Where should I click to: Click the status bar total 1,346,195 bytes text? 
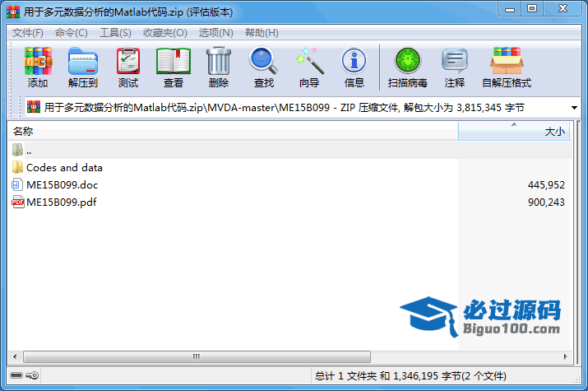coord(410,375)
